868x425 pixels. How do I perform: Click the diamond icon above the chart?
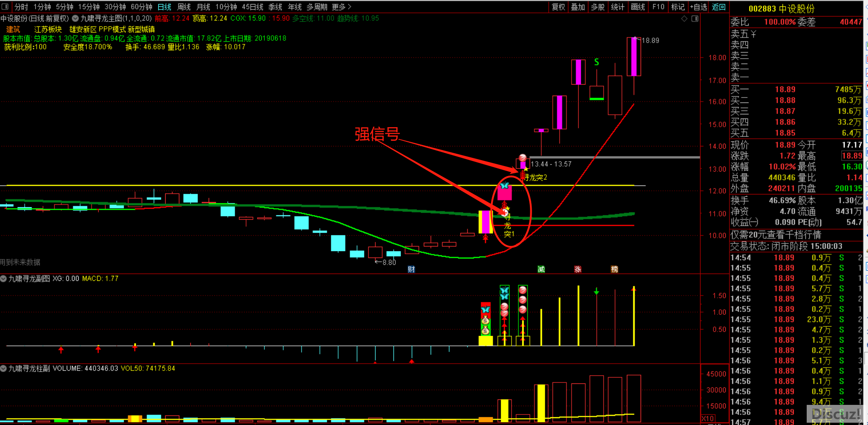click(684, 19)
